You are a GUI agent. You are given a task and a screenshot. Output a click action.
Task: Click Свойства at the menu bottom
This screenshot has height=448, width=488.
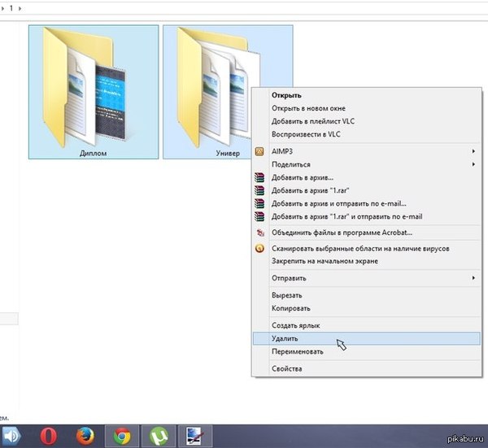click(286, 368)
